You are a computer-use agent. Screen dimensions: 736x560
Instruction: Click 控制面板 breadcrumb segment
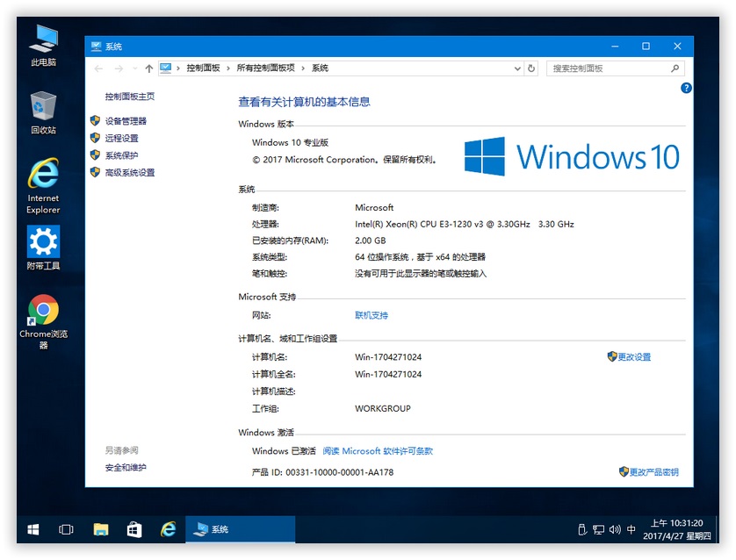pyautogui.click(x=203, y=68)
